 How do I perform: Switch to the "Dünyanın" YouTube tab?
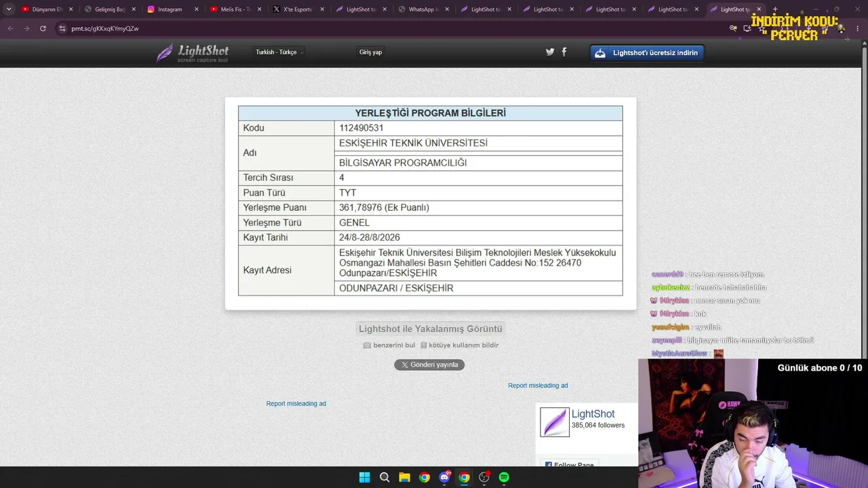(47, 9)
